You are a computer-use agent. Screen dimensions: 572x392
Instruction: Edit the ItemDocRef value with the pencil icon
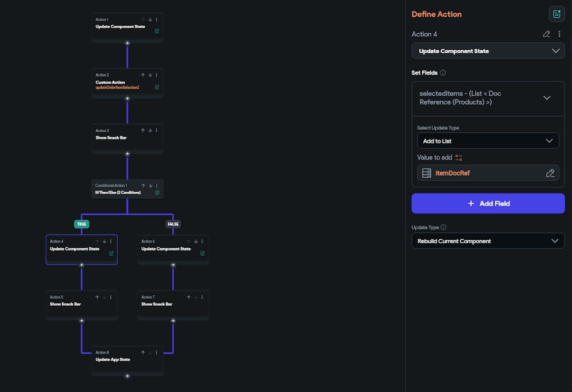[x=550, y=173]
